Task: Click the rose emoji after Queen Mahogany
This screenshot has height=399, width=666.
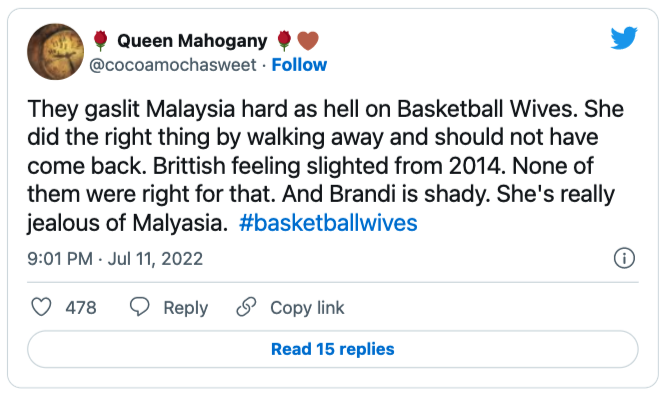Action: pyautogui.click(x=284, y=41)
